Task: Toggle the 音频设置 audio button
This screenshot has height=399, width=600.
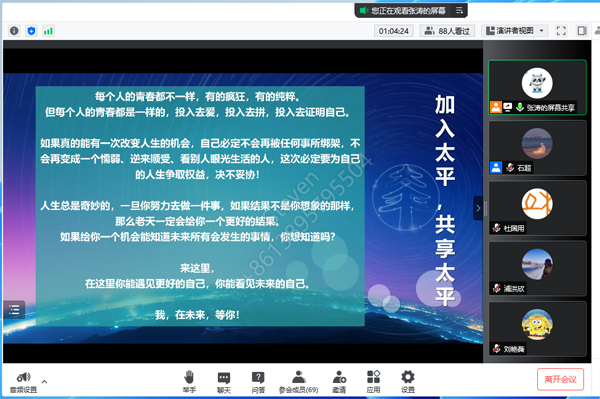Action: (23, 382)
